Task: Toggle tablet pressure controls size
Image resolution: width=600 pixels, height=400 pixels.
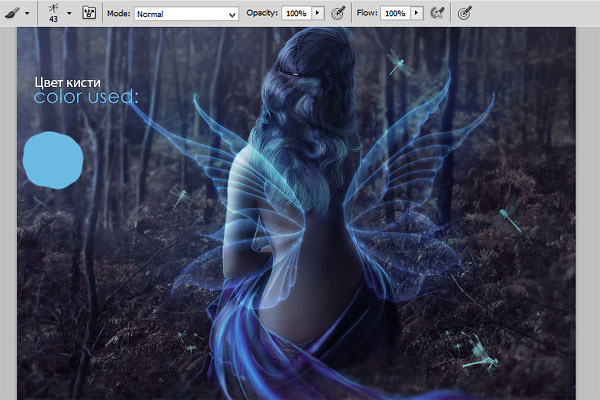Action: point(465,13)
